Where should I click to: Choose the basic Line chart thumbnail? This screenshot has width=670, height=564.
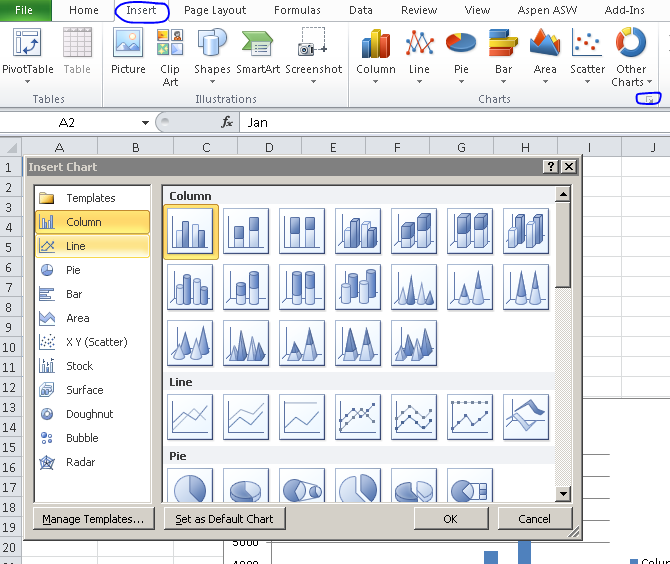coord(190,417)
